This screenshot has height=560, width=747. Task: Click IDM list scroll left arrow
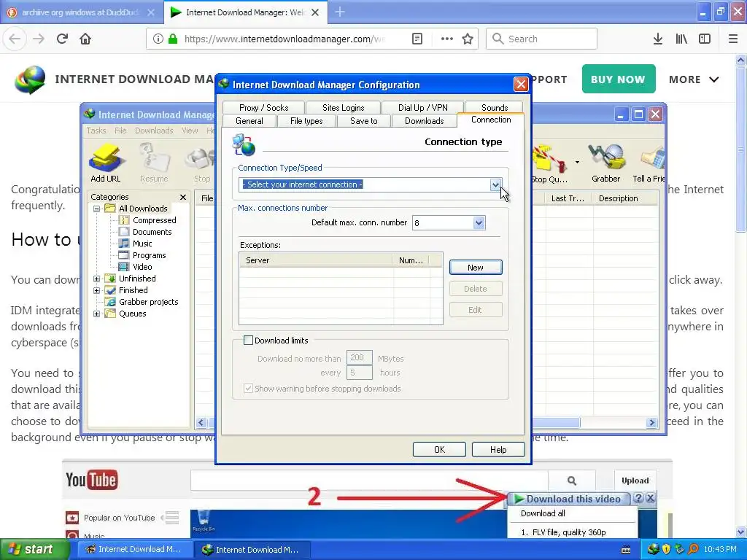coord(201,422)
